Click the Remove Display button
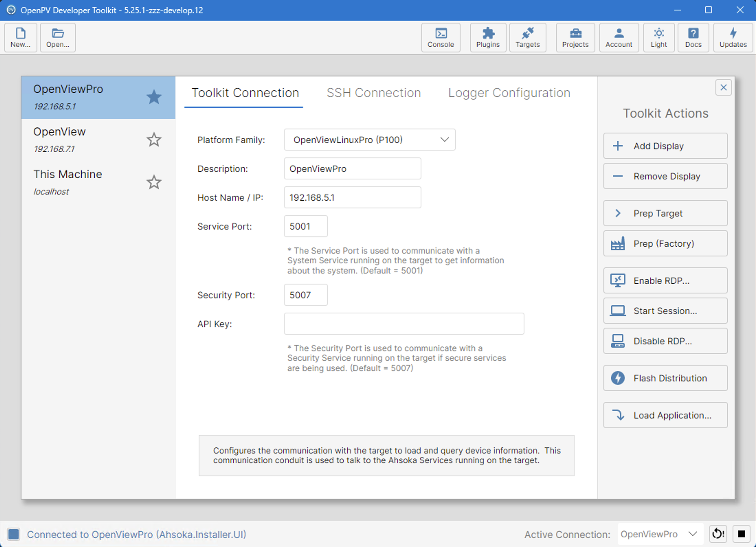The width and height of the screenshot is (756, 547). point(665,176)
